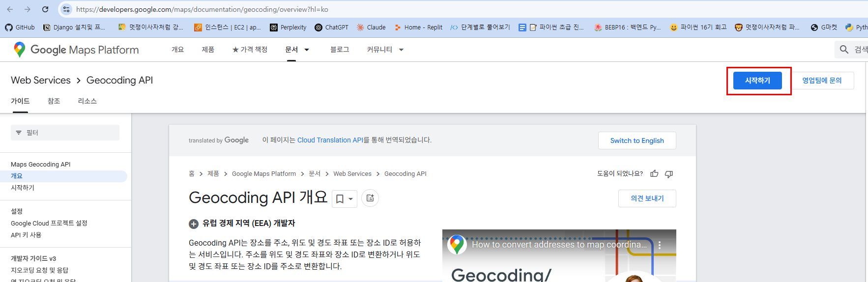Select the 가이드 tab
Image resolution: width=868 pixels, height=282 pixels.
point(20,101)
